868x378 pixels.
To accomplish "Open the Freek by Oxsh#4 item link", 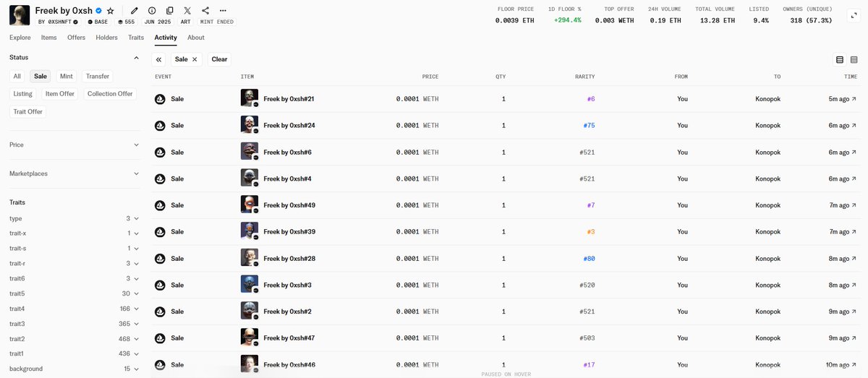I will point(287,179).
